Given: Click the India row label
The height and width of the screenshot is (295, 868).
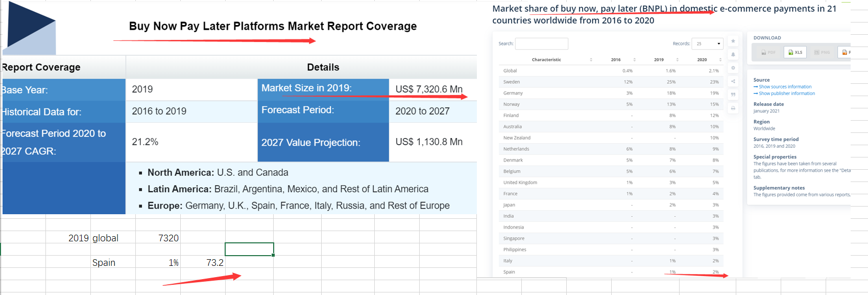Looking at the screenshot, I should click(509, 216).
